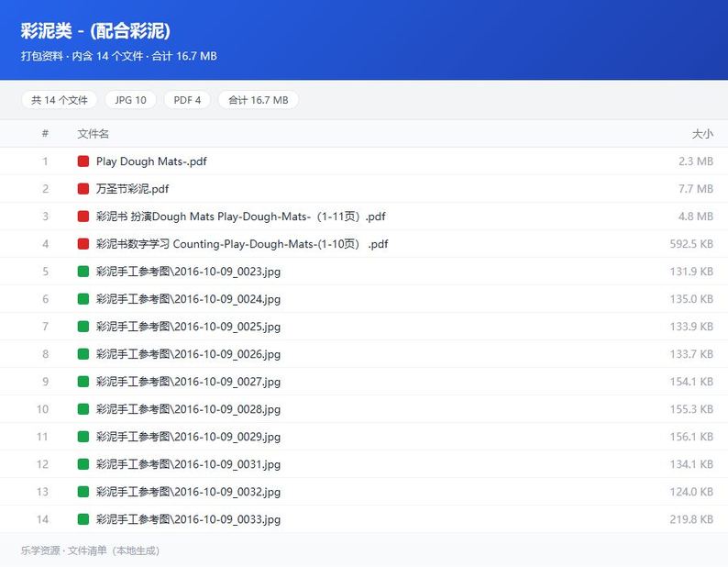Click the 219.8 KB size value

(x=691, y=519)
